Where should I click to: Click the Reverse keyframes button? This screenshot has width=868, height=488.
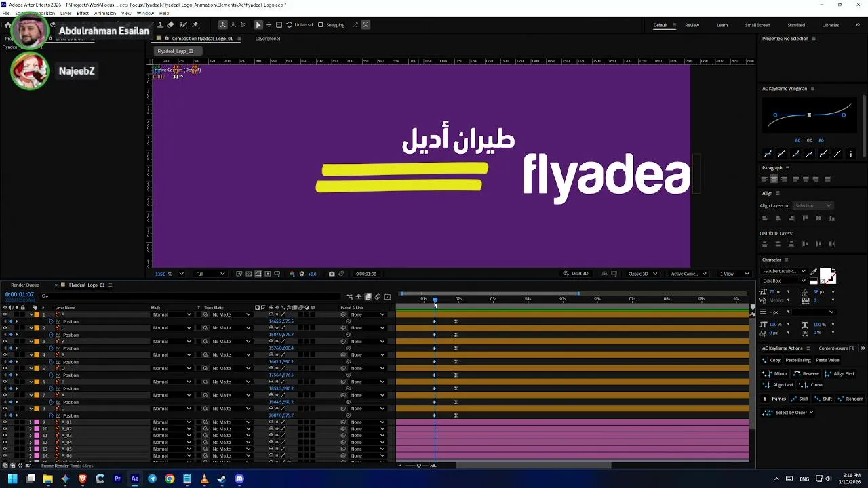(x=806, y=374)
